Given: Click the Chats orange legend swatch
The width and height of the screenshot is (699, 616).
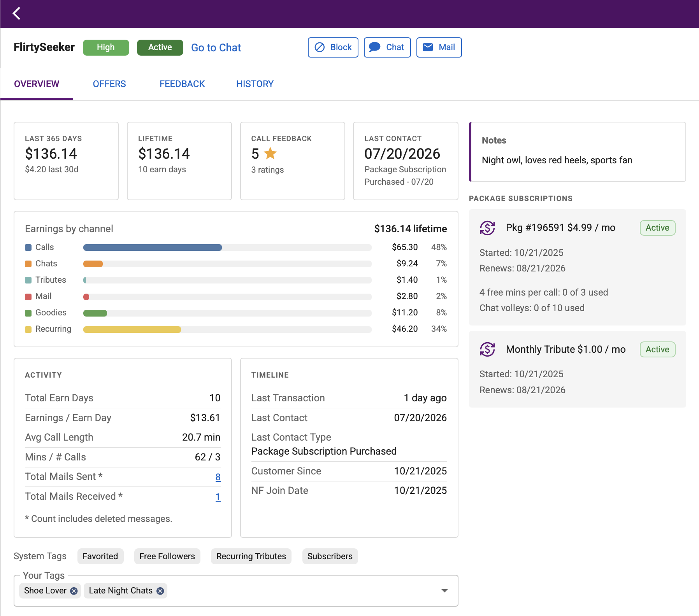Looking at the screenshot, I should 28,264.
